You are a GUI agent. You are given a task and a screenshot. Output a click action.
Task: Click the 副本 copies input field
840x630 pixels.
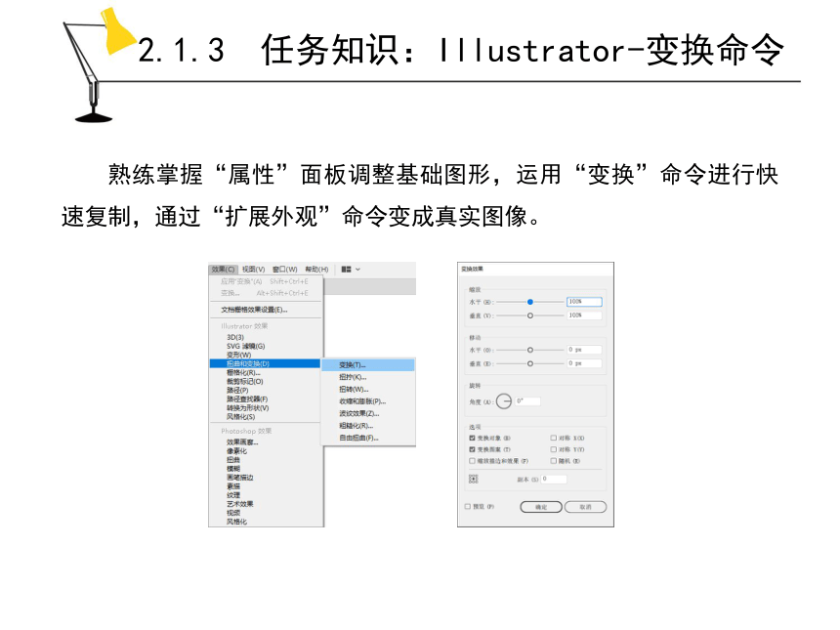pyautogui.click(x=554, y=479)
